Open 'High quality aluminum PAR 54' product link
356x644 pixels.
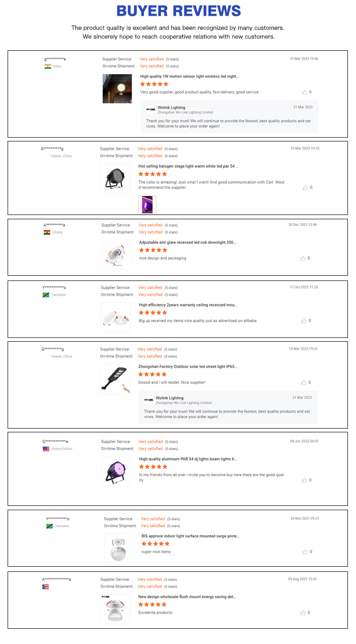pos(188,459)
